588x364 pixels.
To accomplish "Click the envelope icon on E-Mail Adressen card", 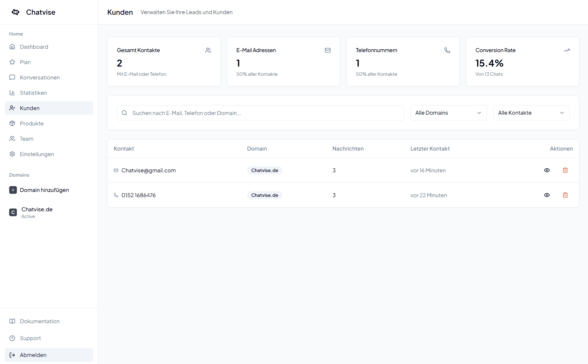I will (328, 50).
